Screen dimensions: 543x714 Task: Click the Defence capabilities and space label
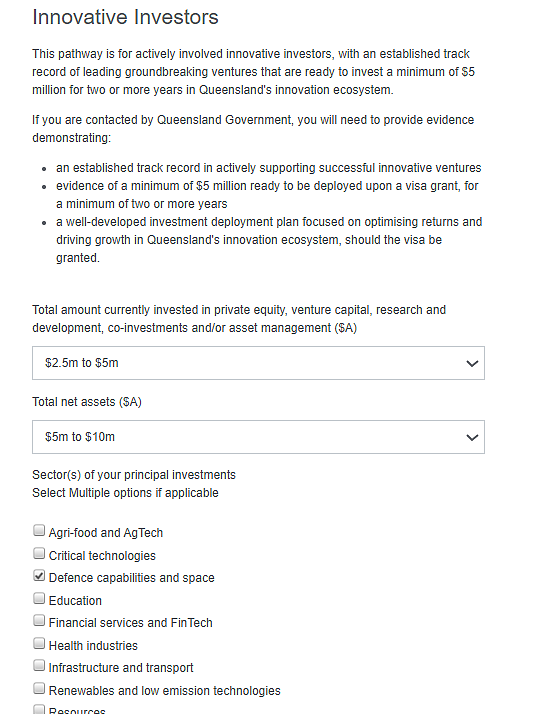(132, 578)
